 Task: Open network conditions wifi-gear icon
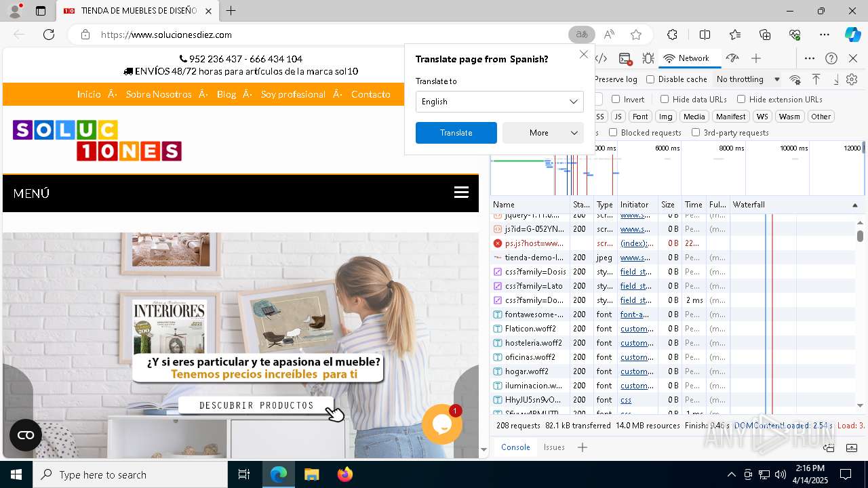795,79
